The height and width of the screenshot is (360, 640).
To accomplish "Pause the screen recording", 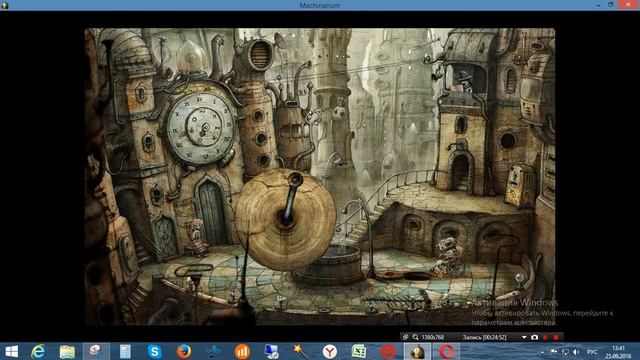I will (x=545, y=337).
